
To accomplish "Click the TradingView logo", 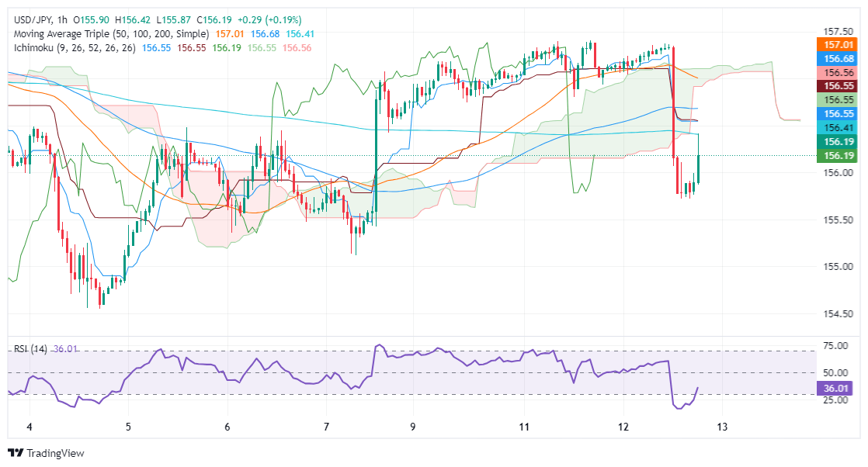I will click(46, 453).
